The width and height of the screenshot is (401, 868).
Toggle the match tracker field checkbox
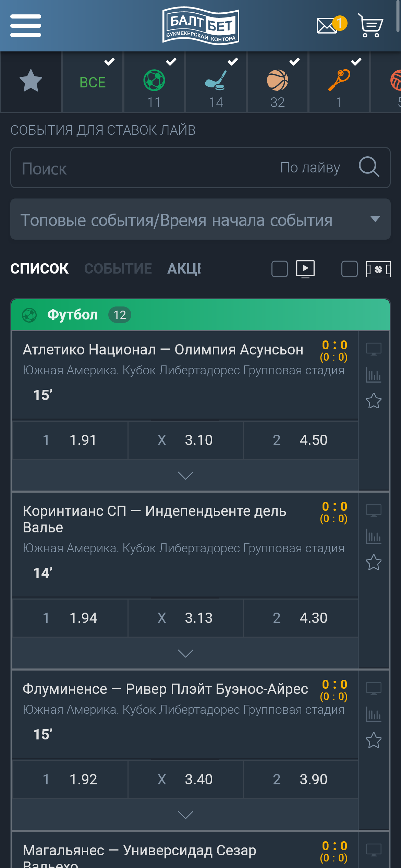(x=350, y=269)
